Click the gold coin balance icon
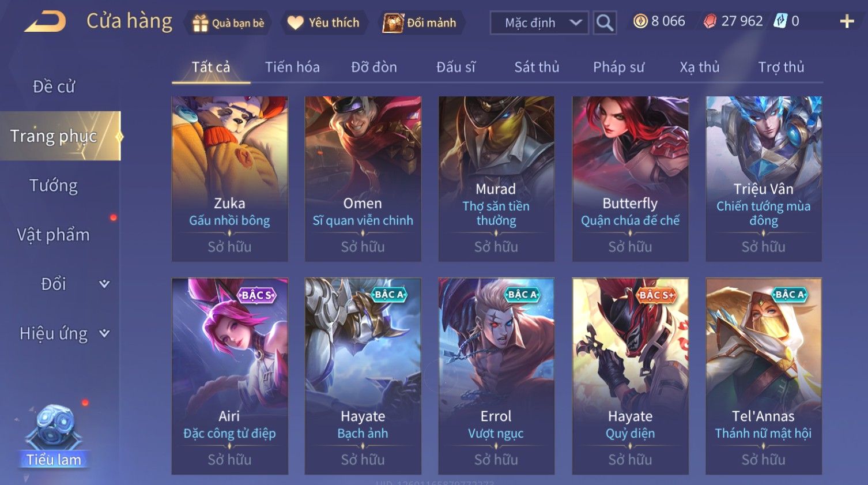Image resolution: width=868 pixels, height=485 pixels. [640, 21]
